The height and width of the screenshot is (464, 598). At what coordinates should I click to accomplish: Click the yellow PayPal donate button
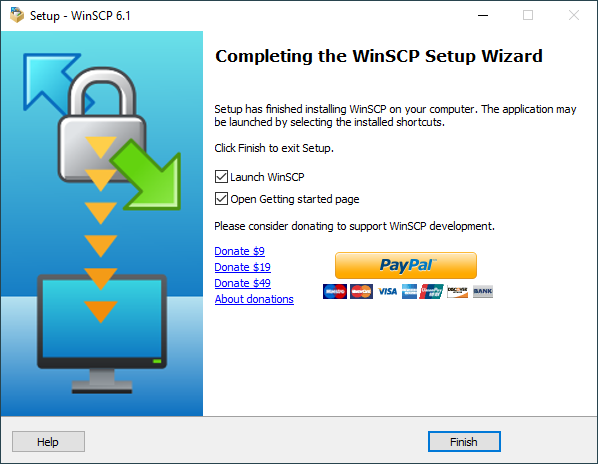coord(406,265)
